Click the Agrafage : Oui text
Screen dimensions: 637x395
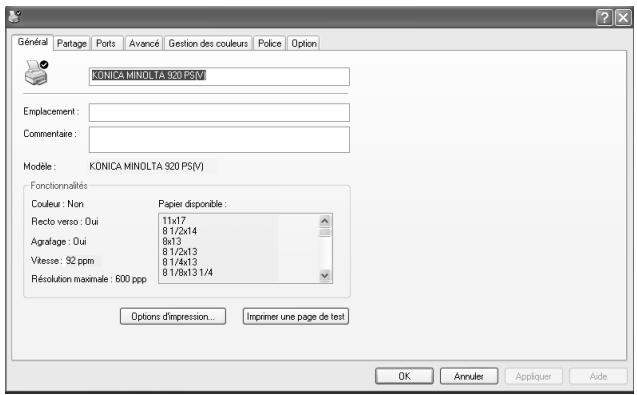[x=58, y=241]
